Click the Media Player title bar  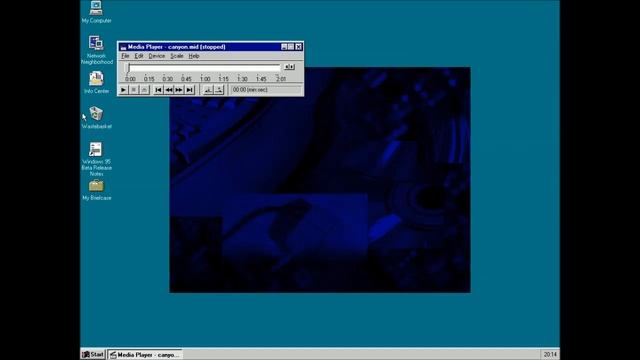(210, 47)
